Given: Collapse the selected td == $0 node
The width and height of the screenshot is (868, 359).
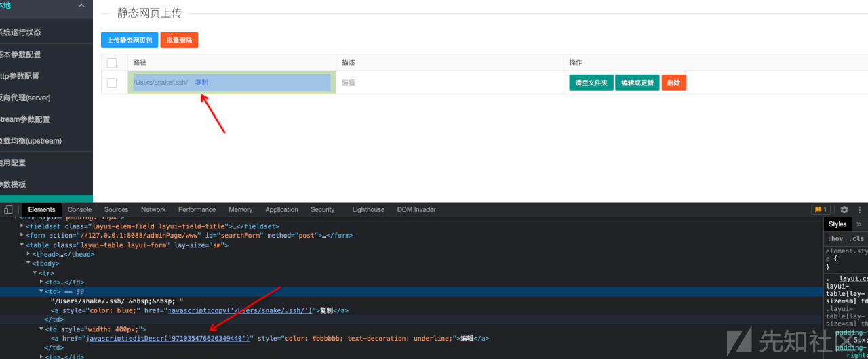Looking at the screenshot, I should click(x=41, y=291).
